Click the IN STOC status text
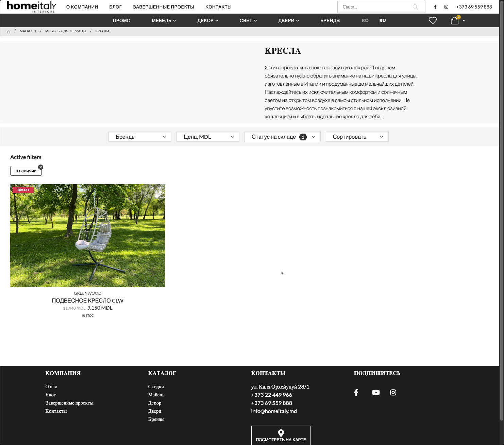Viewport: 504px width, 445px height. click(88, 316)
